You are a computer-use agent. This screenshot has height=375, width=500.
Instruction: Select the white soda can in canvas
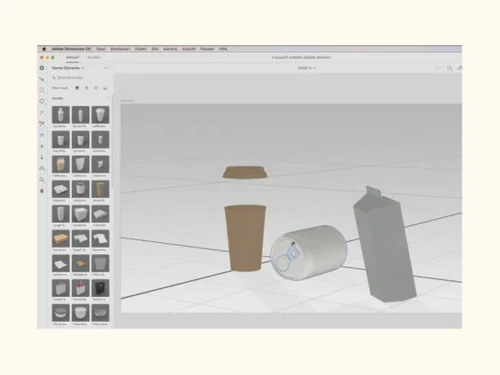(308, 252)
